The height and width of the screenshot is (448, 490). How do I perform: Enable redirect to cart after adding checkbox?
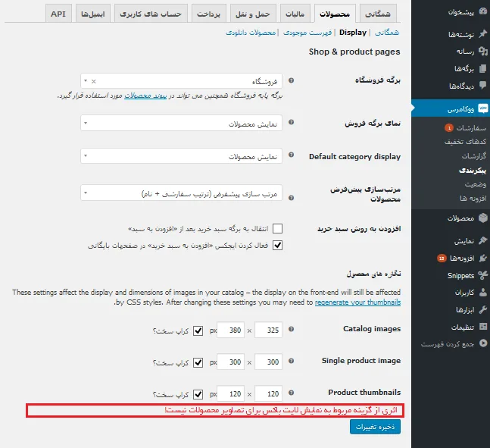click(277, 228)
